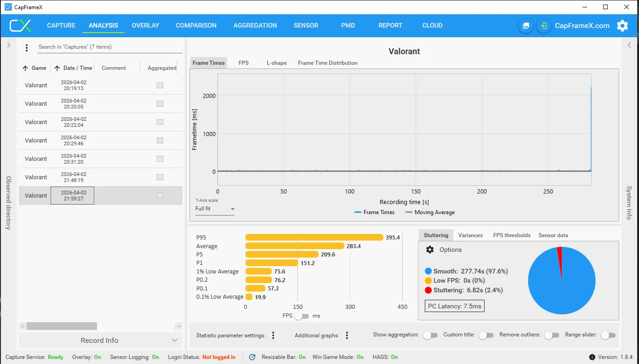The width and height of the screenshot is (639, 364).
Task: Check Aggregated box for 20:19:13 capture
Action: point(160,85)
